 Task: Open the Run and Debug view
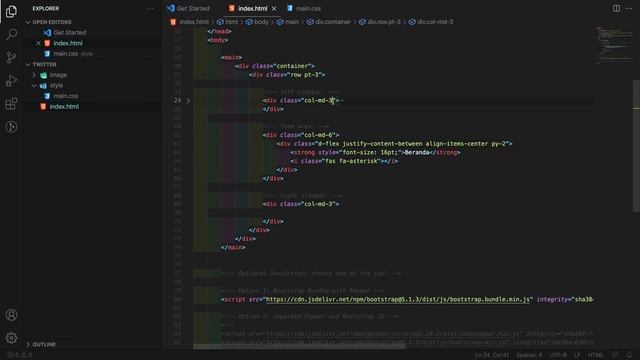point(11,80)
